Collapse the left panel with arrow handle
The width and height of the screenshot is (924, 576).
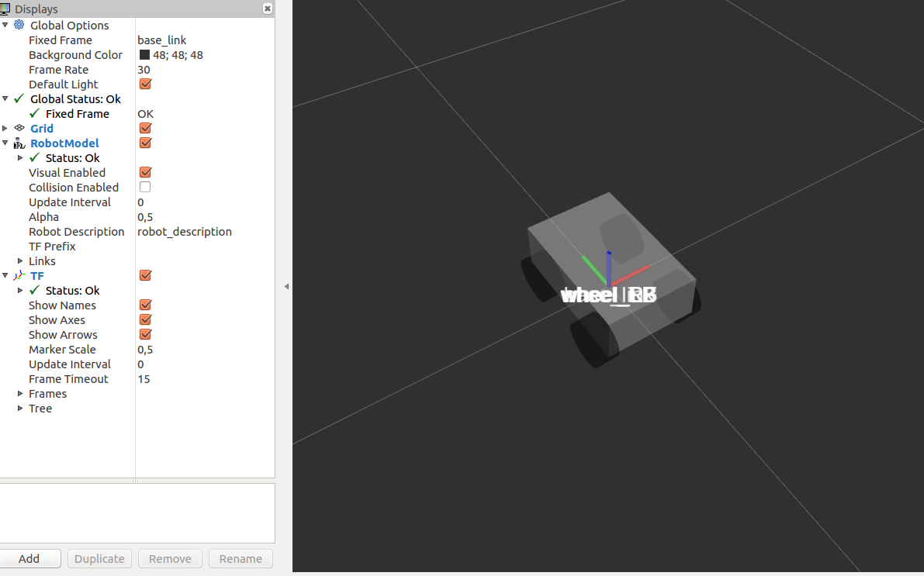286,287
